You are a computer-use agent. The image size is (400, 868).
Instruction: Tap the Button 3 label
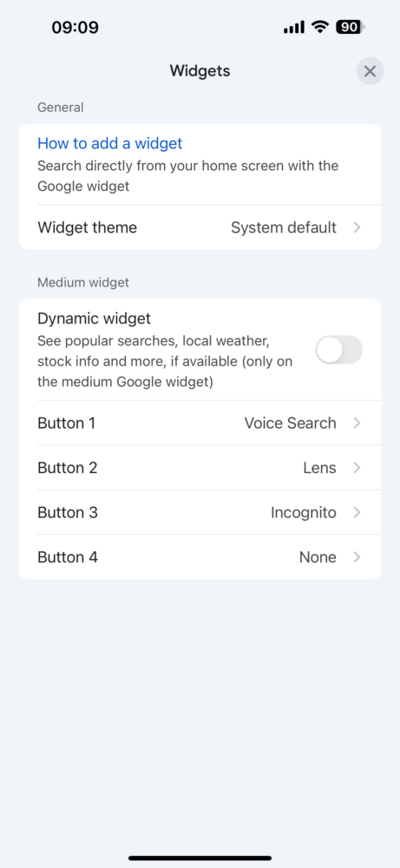point(68,513)
